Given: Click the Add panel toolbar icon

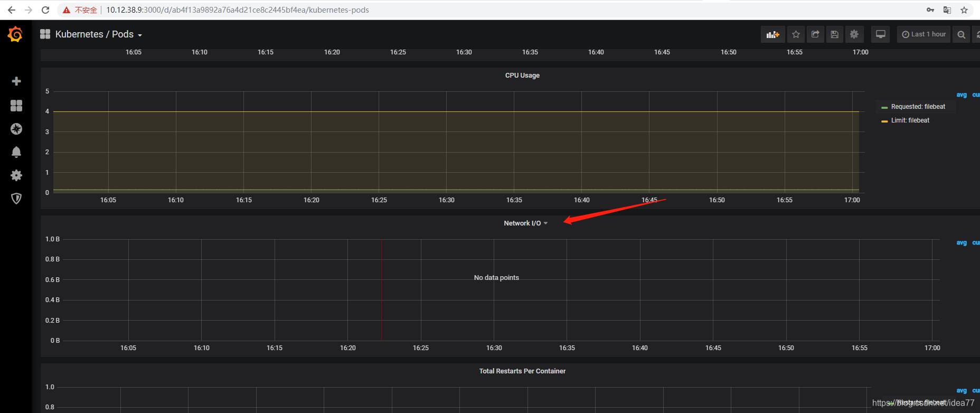Looking at the screenshot, I should [773, 34].
